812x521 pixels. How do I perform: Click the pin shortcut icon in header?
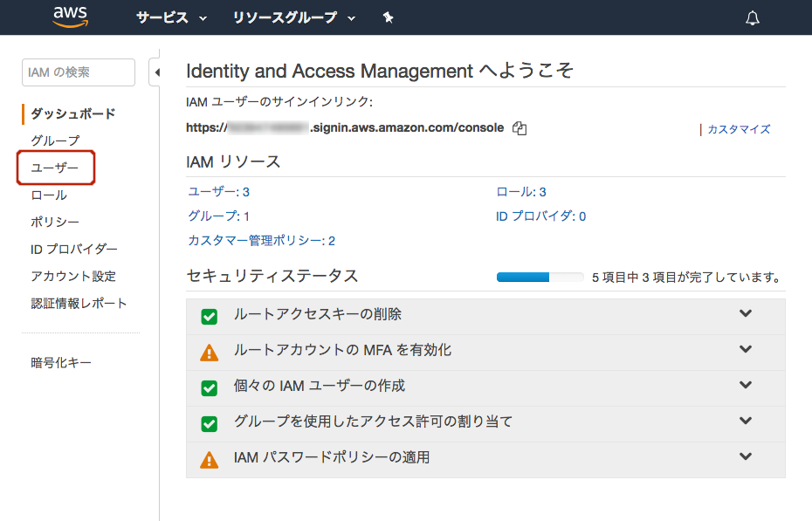pyautogui.click(x=388, y=18)
